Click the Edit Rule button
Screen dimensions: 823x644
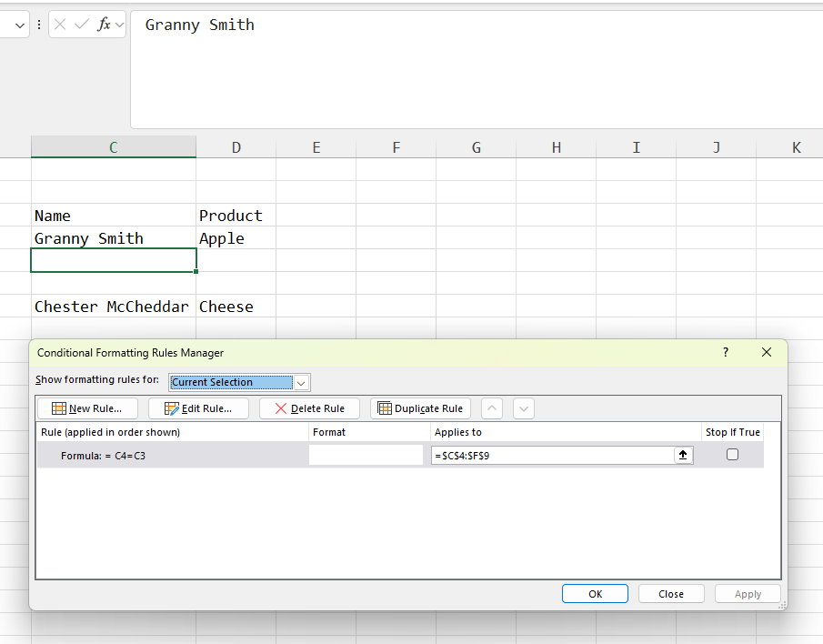[198, 408]
